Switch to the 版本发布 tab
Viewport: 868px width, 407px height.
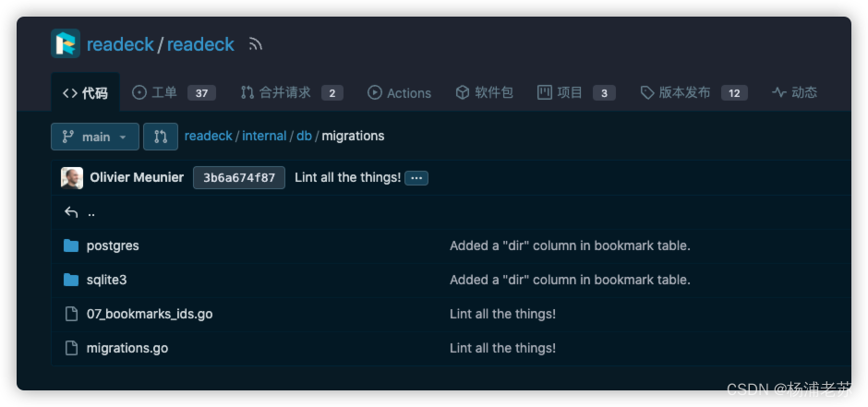point(693,93)
